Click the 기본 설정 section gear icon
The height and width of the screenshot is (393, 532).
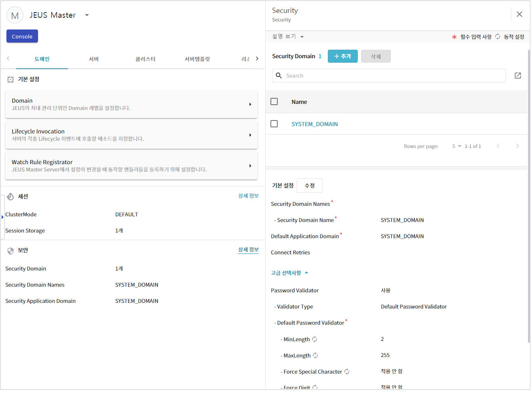pos(11,80)
